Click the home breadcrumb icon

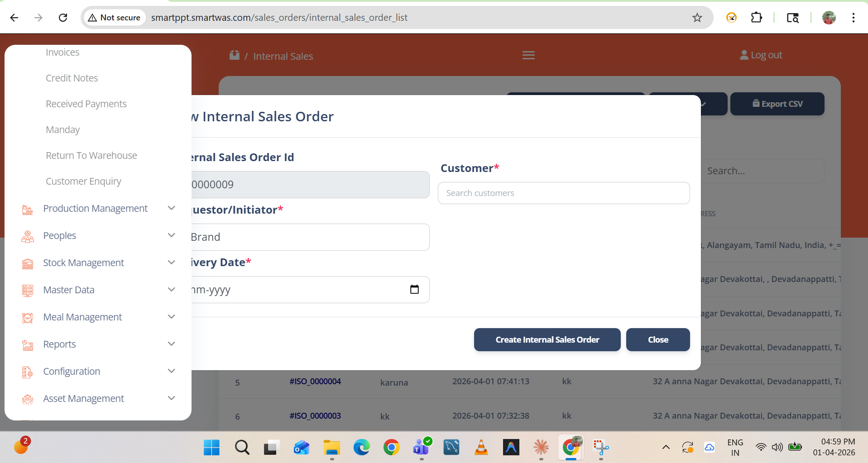click(235, 55)
